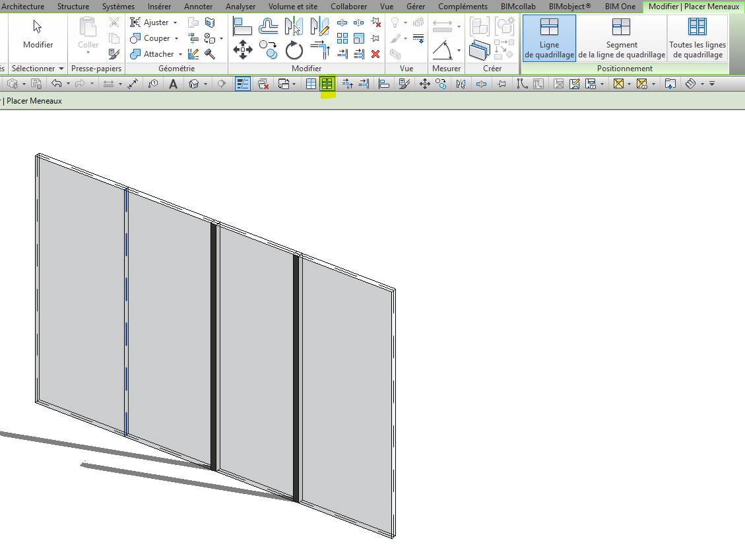Activate Ligne de quadrillage placement mode
745x560 pixels.
[x=549, y=38]
